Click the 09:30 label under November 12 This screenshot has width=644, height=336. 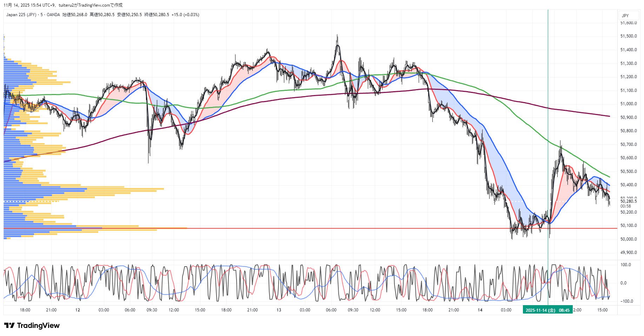[x=152, y=310]
